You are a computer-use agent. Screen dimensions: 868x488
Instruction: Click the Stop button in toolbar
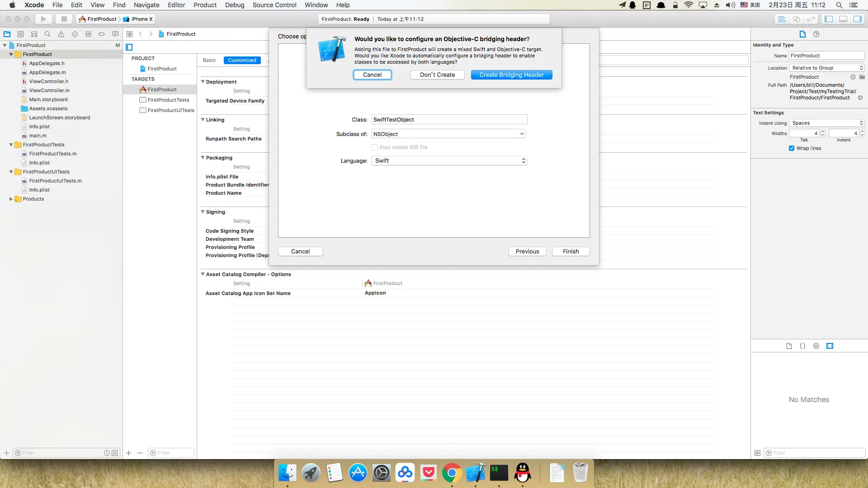64,19
